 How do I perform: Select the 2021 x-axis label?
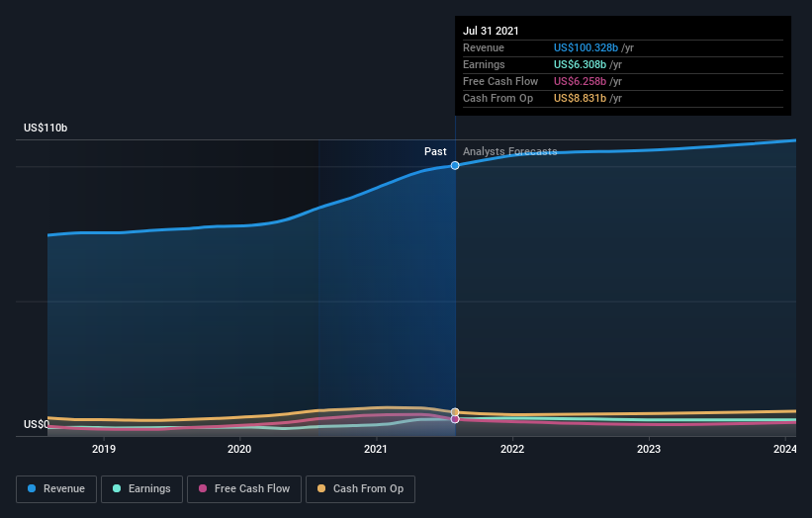click(376, 449)
